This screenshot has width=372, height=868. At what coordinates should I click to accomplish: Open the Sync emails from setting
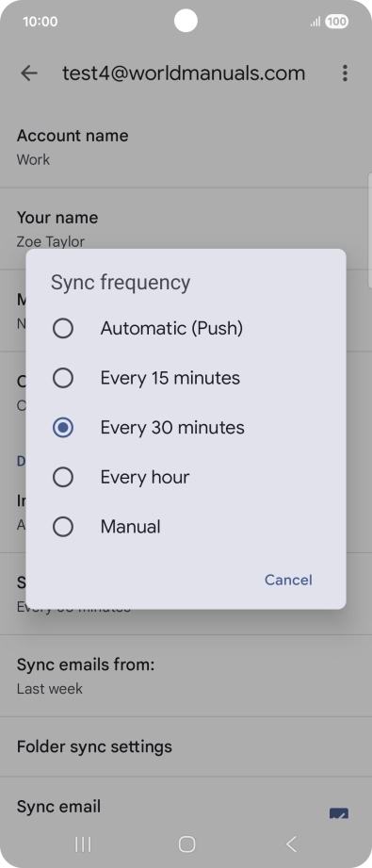(186, 676)
